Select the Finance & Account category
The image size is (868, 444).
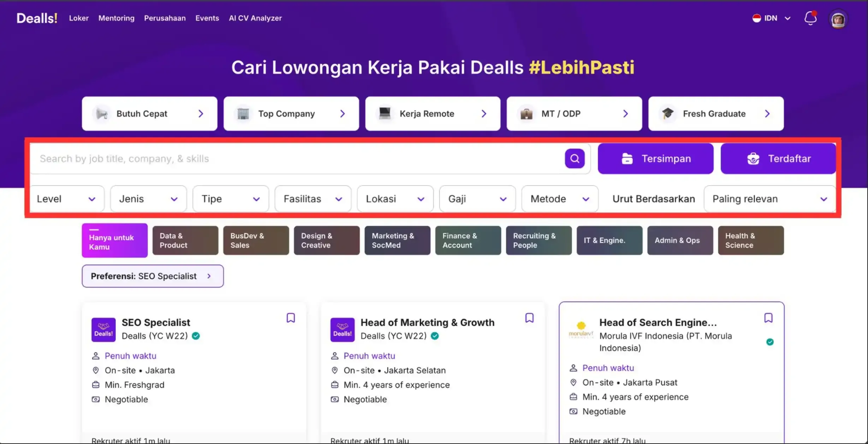pyautogui.click(x=468, y=240)
